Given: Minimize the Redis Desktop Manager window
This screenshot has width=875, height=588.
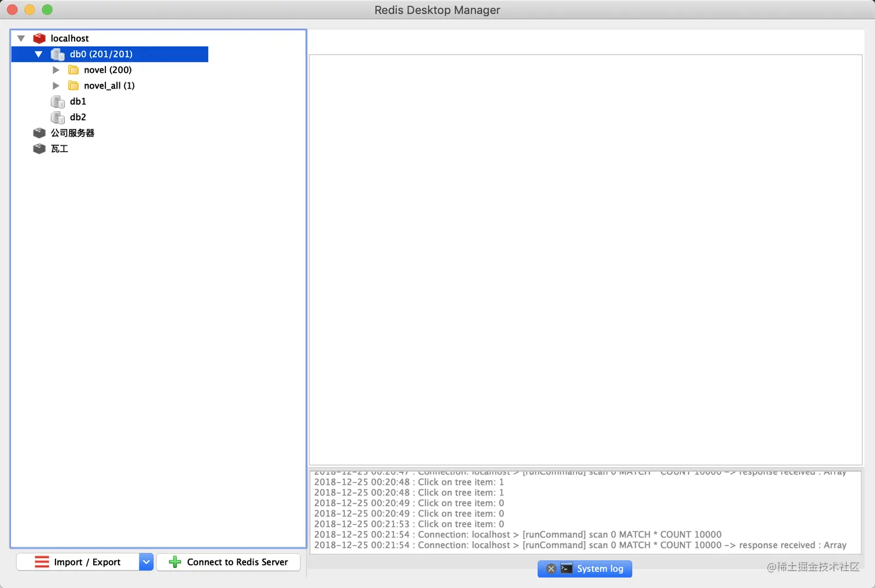Looking at the screenshot, I should coord(30,9).
